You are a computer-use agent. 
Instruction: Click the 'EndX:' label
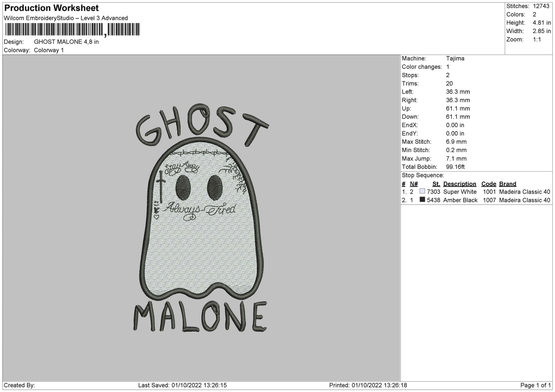point(410,125)
